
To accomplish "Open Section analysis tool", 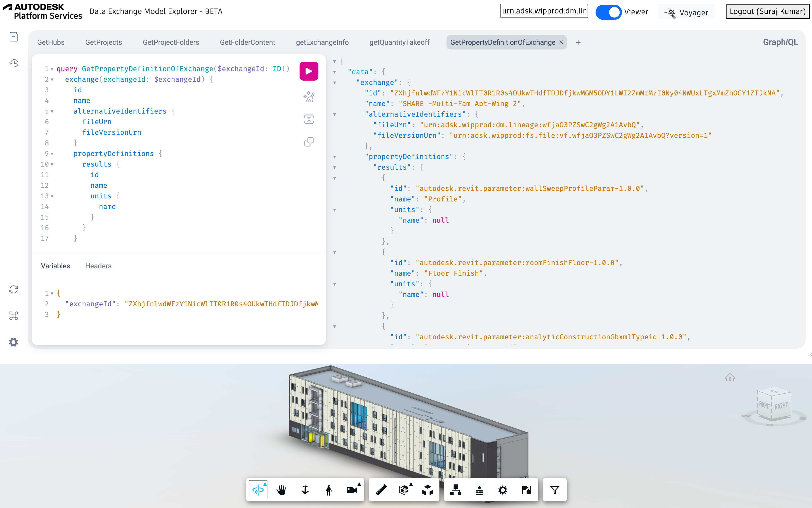I will [404, 490].
